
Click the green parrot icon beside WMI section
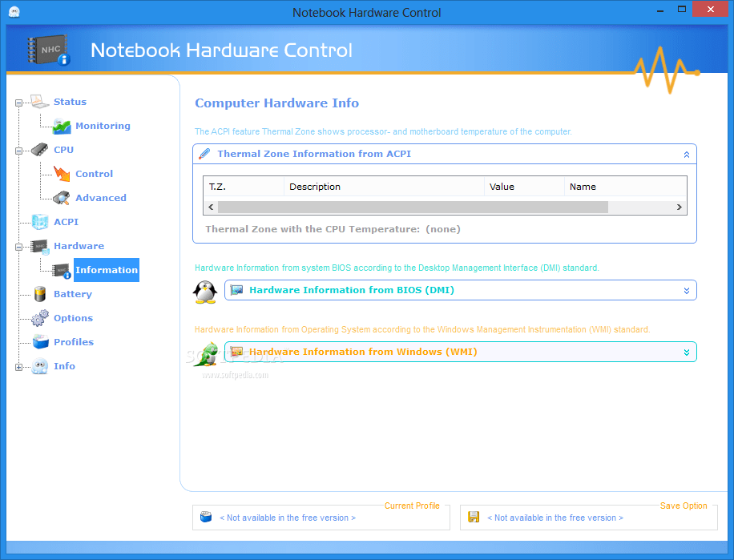(x=208, y=354)
